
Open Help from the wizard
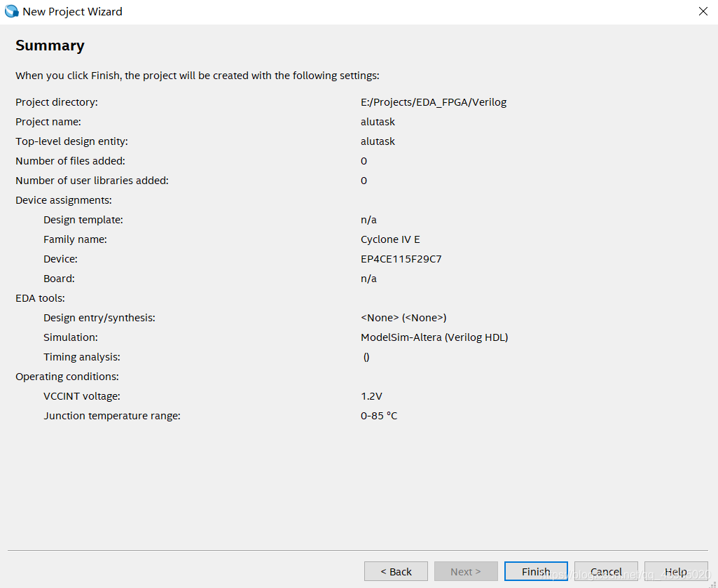(675, 571)
